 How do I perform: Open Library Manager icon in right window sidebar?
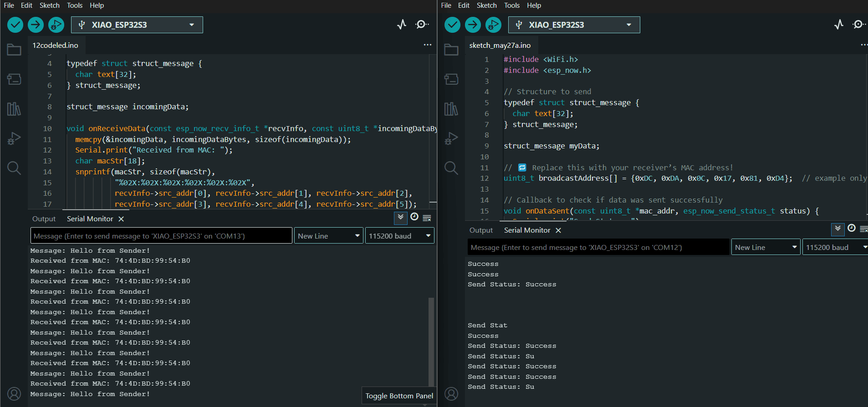pos(451,109)
